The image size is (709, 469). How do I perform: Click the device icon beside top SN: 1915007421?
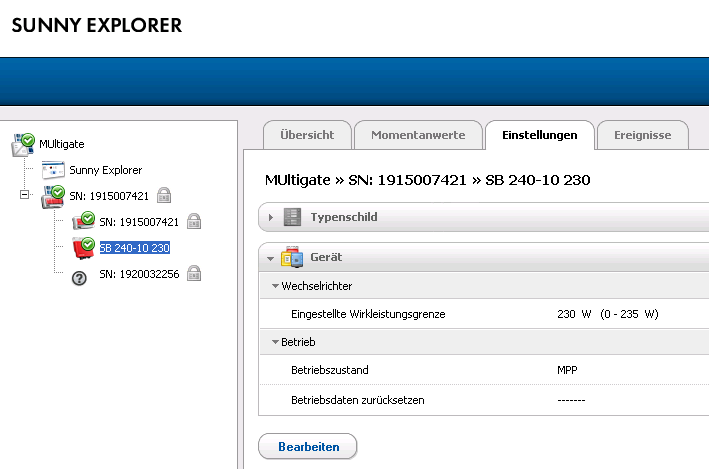click(x=53, y=196)
